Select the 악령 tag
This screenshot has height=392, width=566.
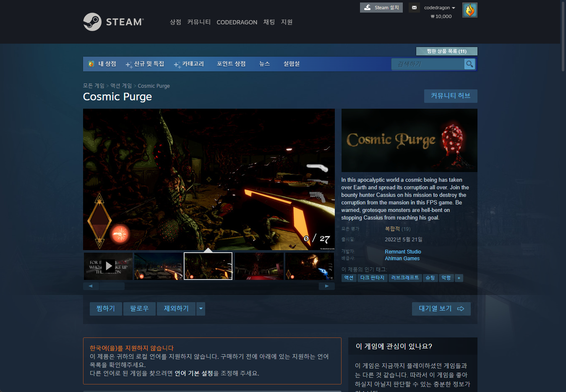click(446, 278)
